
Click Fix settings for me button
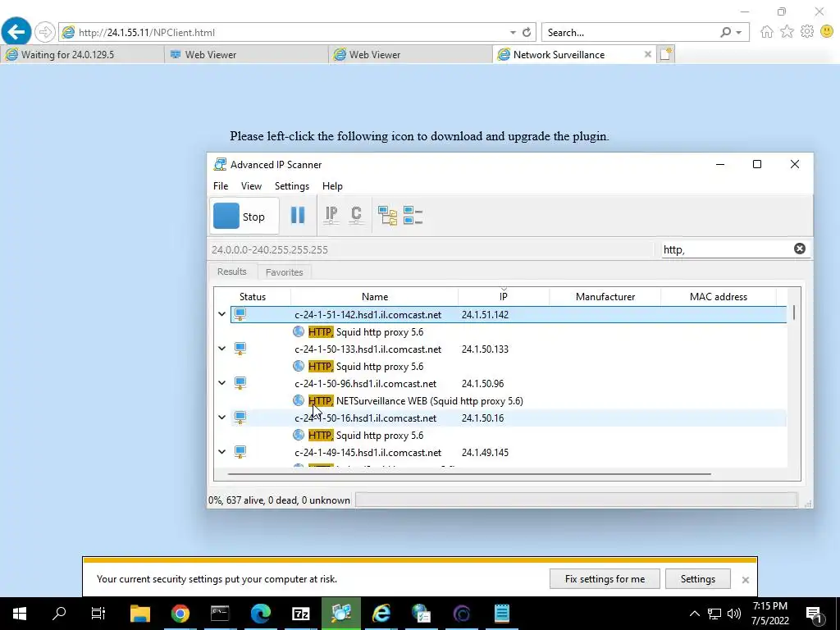[605, 579]
